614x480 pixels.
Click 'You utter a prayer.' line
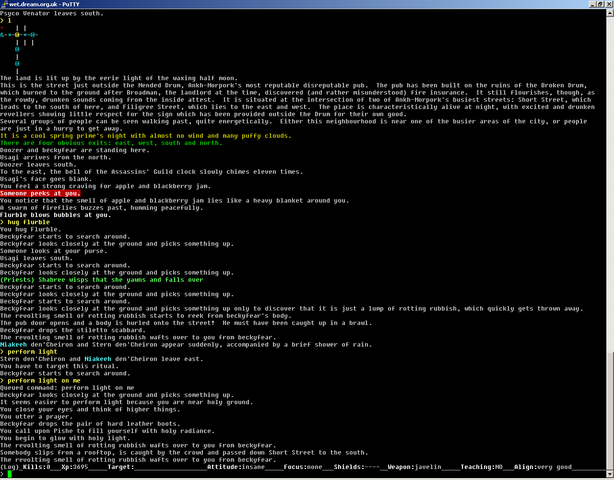[36, 417]
